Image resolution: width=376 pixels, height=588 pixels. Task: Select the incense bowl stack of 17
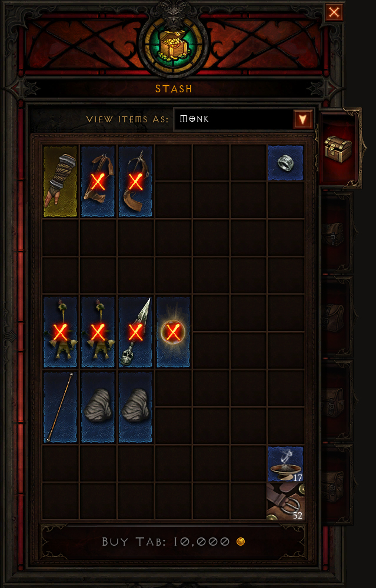point(285,464)
